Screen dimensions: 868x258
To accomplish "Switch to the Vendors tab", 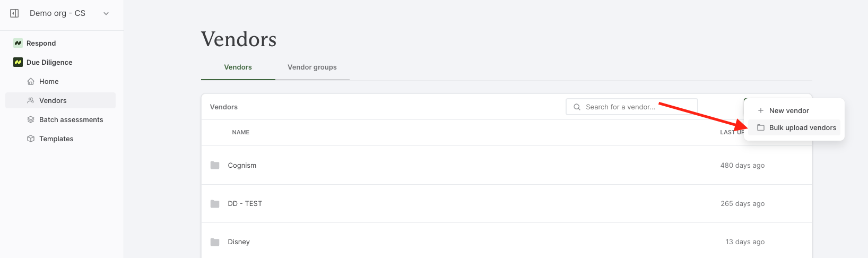I will coord(238,67).
